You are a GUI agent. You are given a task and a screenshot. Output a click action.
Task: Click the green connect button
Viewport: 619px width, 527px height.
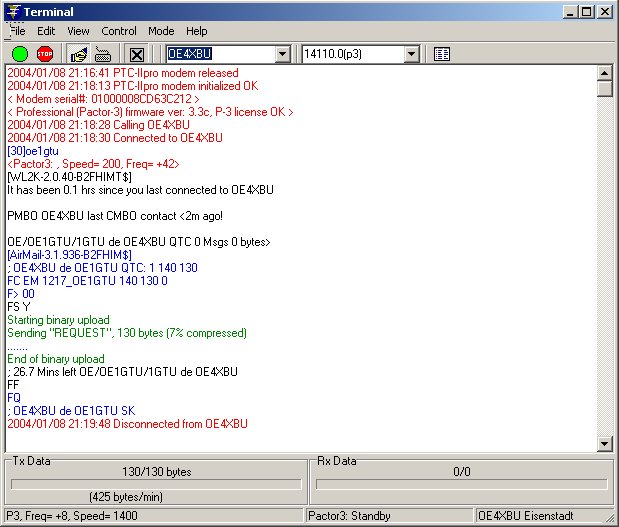click(20, 54)
